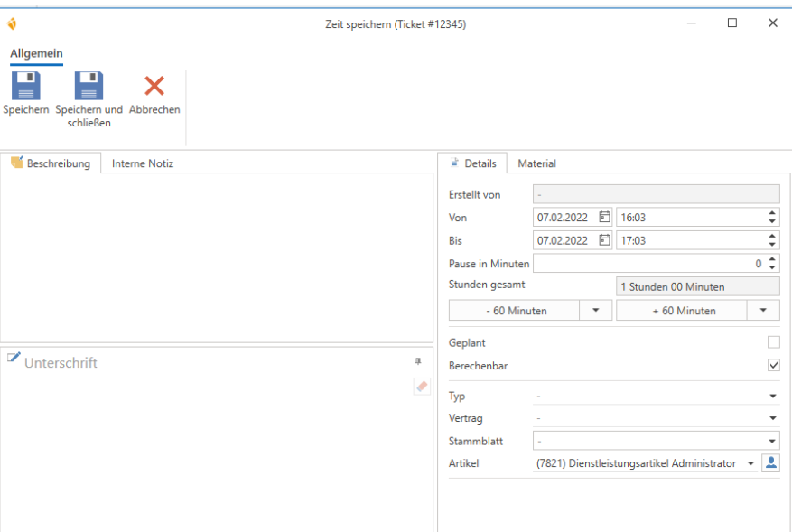Switch to the Interne Notiz tab
Viewport: 792px width, 532px height.
point(143,163)
